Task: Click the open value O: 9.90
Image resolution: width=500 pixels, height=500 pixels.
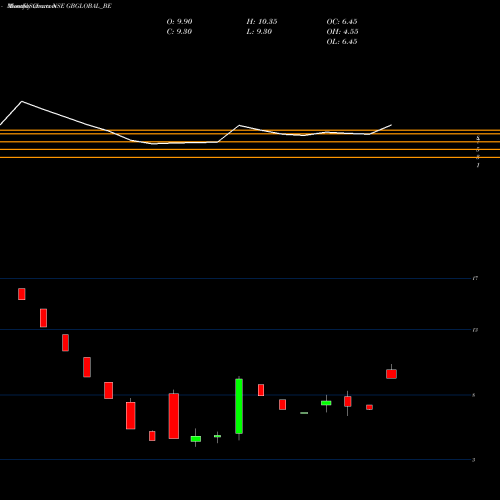Action: (x=179, y=22)
